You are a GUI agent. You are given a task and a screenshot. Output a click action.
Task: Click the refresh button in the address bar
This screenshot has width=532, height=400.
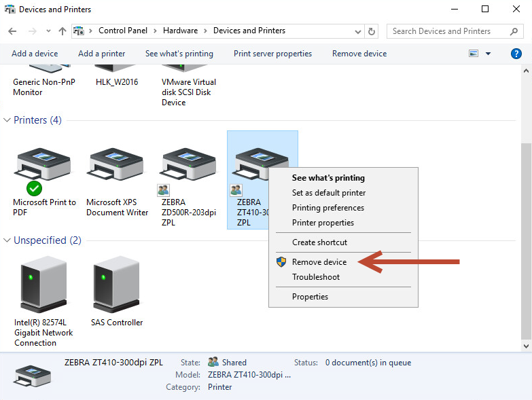372,31
